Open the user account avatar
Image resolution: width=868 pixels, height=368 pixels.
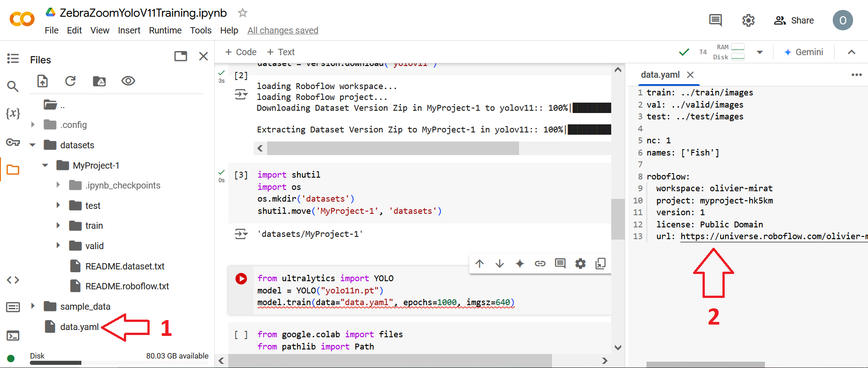click(x=843, y=20)
